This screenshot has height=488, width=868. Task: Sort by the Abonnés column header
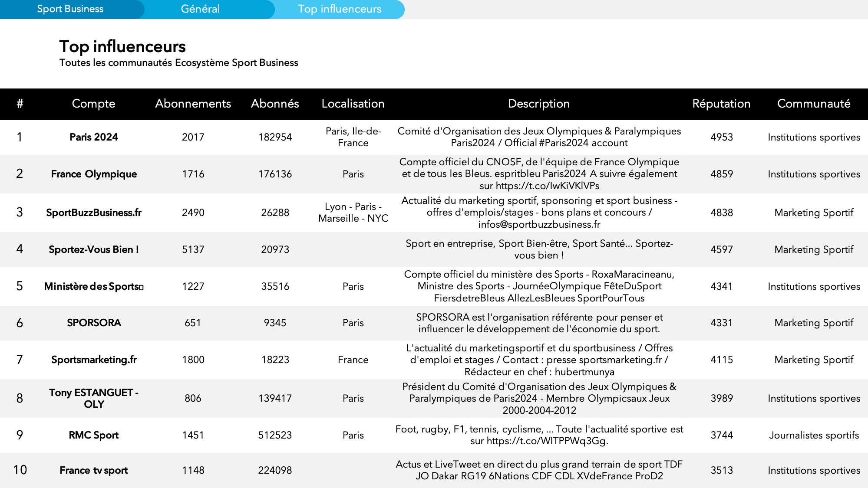click(x=275, y=104)
